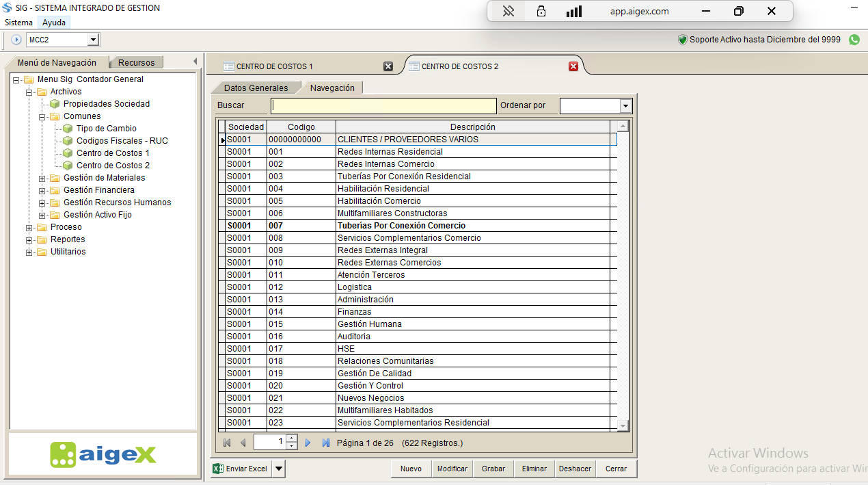Select row Tuberías Por Conexión Comercio
The image size is (868, 485).
[x=417, y=226]
